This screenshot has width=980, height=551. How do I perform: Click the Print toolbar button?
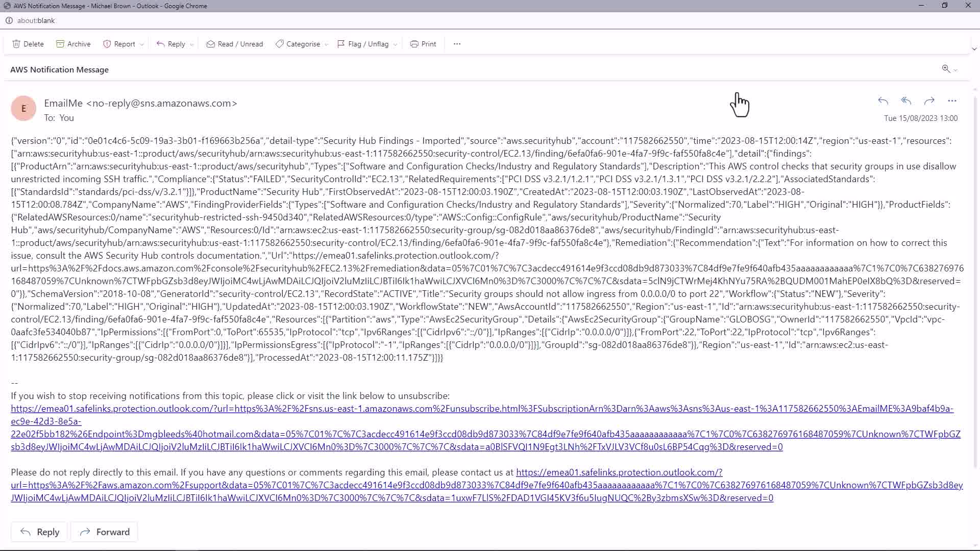tap(423, 44)
